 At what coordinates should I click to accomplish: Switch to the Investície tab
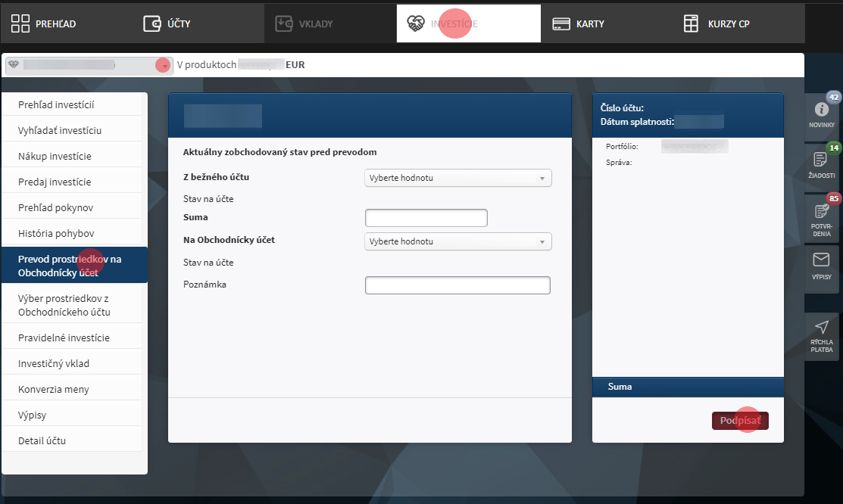[454, 23]
